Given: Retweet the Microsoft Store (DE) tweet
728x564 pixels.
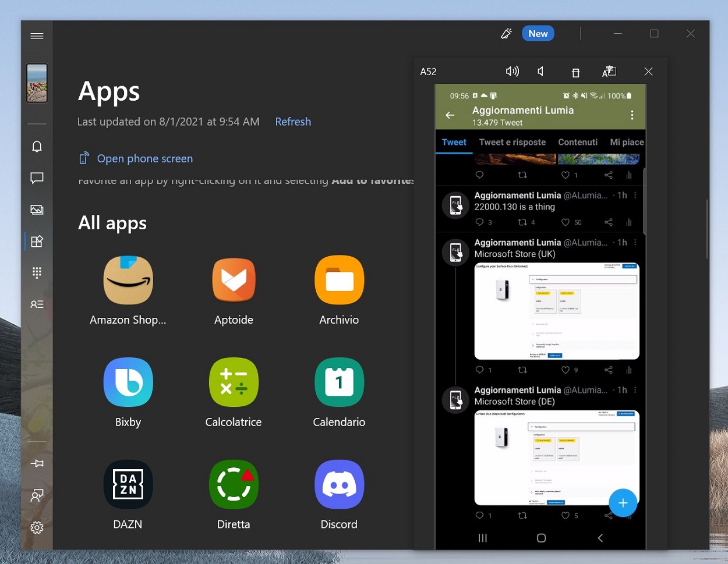Looking at the screenshot, I should tap(522, 516).
